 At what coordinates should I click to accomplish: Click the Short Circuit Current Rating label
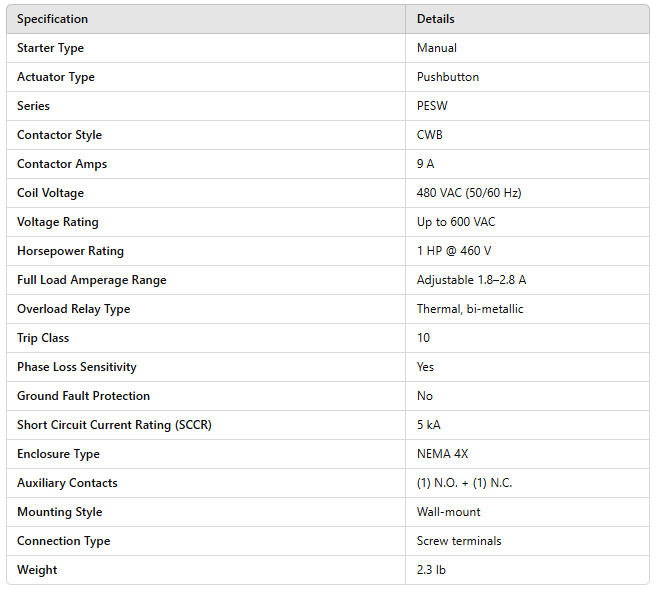114,425
